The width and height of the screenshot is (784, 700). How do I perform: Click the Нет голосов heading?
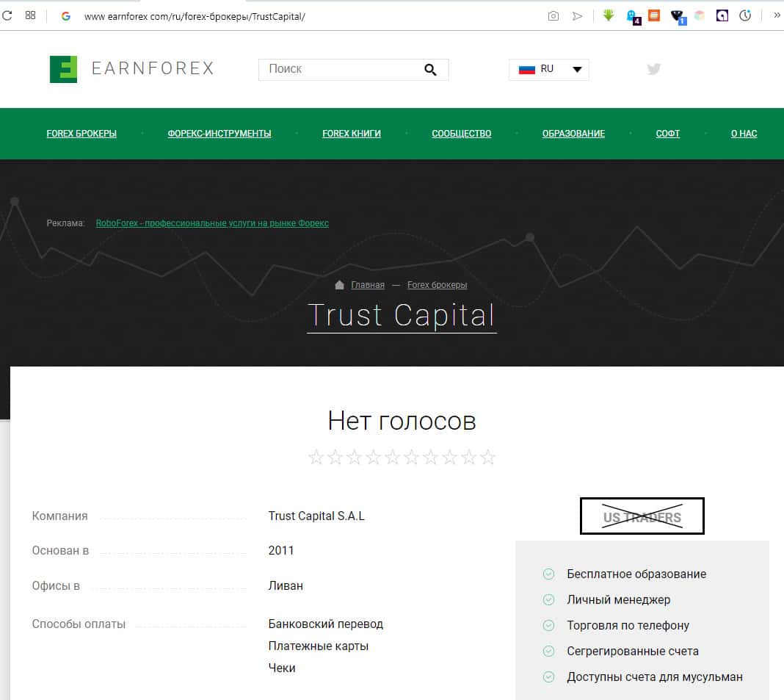[402, 421]
